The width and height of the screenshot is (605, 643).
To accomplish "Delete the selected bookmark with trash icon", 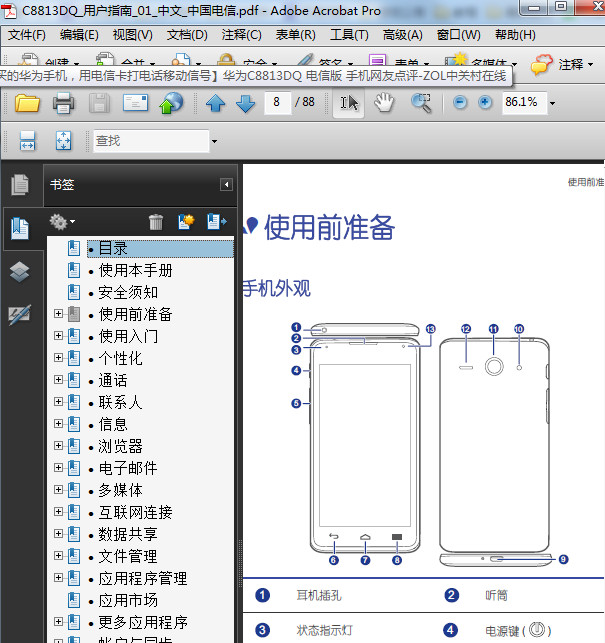I will [156, 222].
